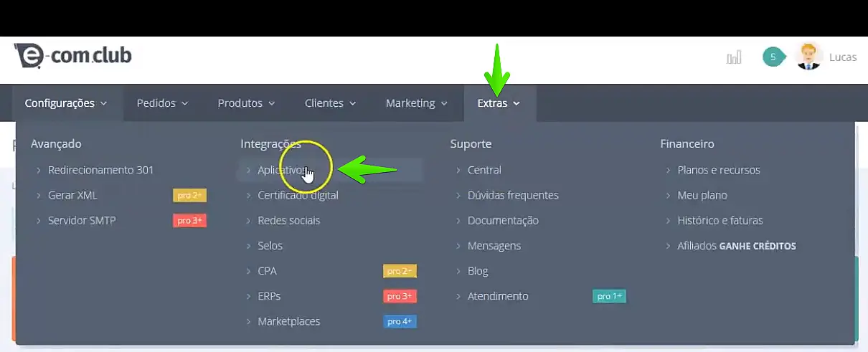Click the chevron beside Clientes
This screenshot has width=868, height=352.
click(x=352, y=104)
